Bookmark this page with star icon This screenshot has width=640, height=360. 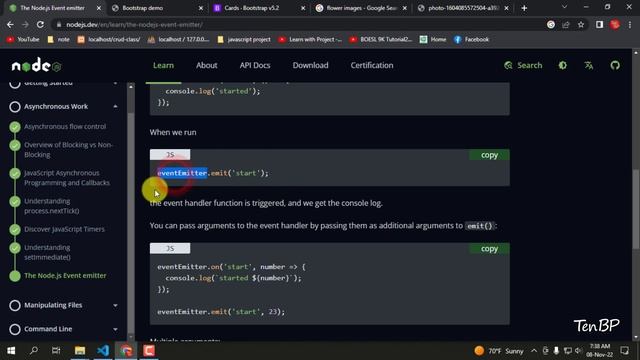(581, 24)
